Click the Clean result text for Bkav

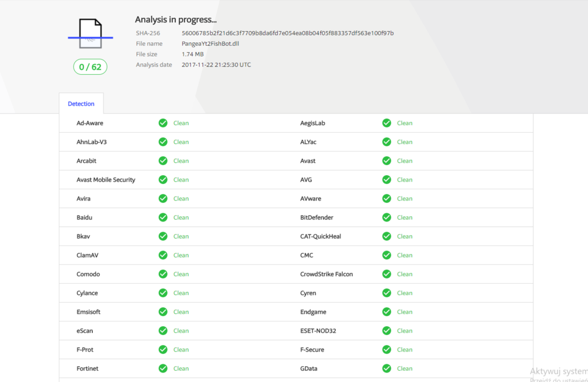[181, 236]
